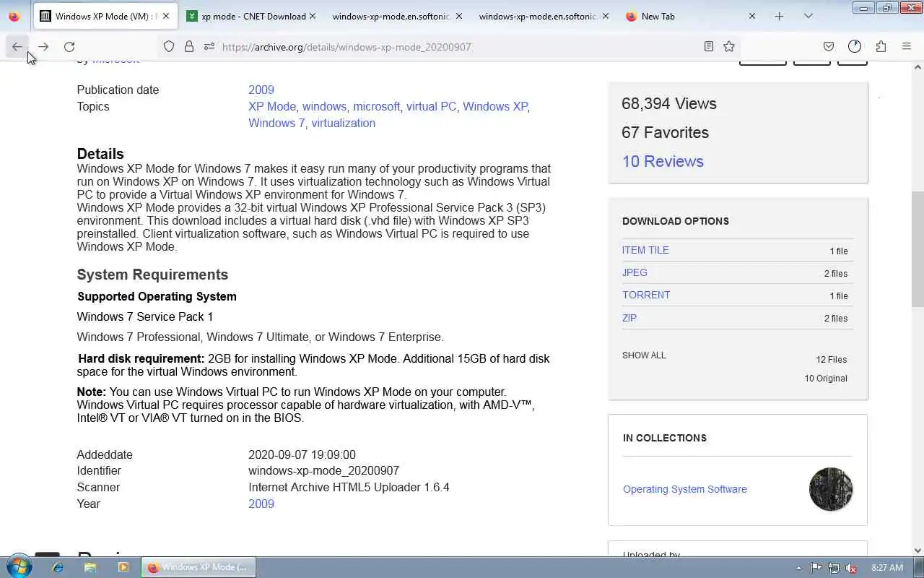Open the 10 Reviews link
Image resolution: width=924 pixels, height=578 pixels.
(663, 161)
